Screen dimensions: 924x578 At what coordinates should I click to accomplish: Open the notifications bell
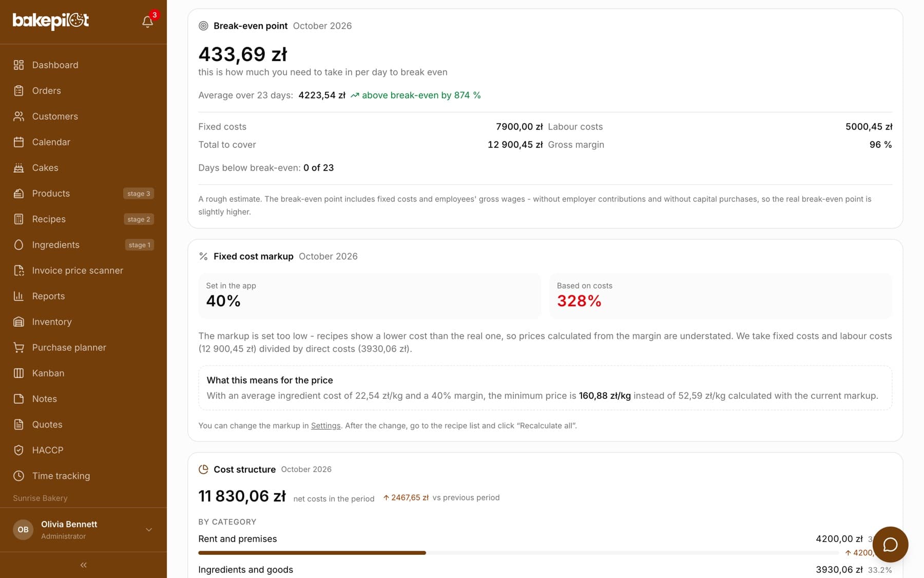click(x=147, y=22)
